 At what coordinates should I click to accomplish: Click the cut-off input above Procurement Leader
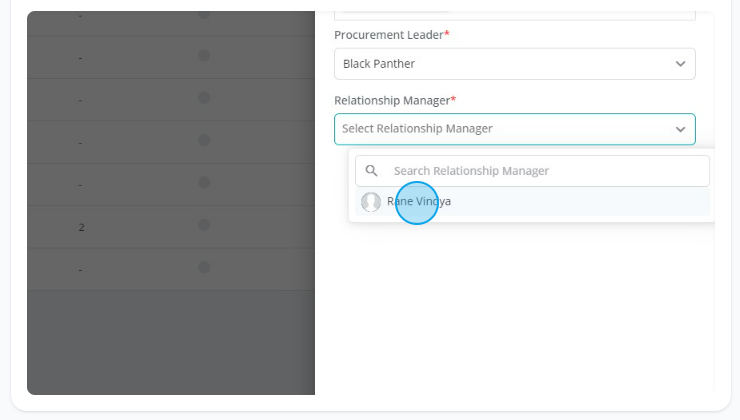pyautogui.click(x=514, y=16)
